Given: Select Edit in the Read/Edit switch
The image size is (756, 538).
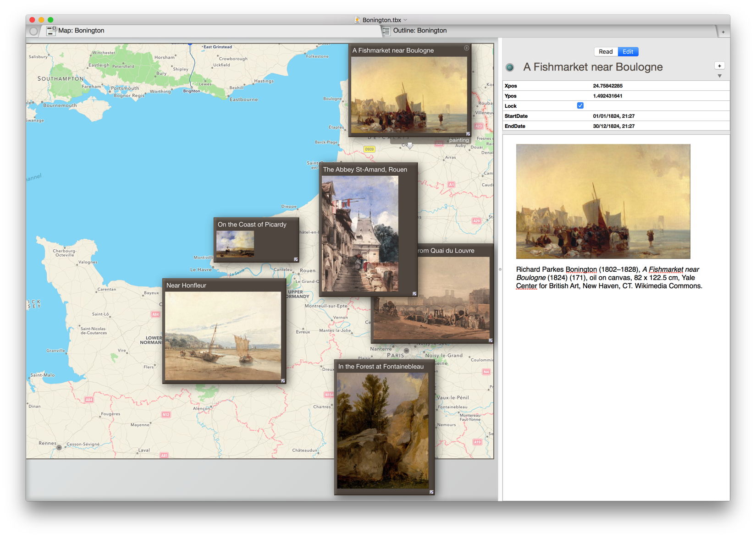Looking at the screenshot, I should pos(628,51).
